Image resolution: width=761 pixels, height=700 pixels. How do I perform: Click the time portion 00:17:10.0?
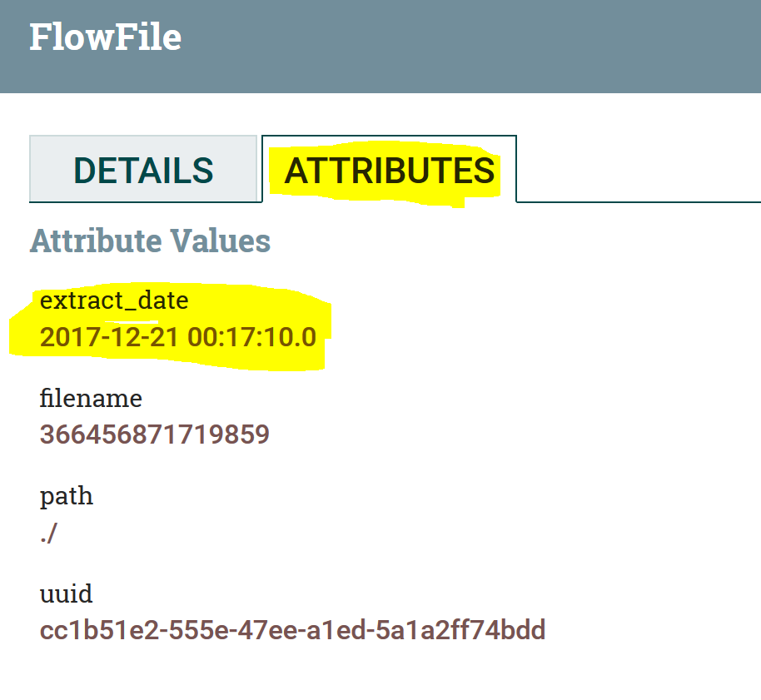(x=251, y=337)
